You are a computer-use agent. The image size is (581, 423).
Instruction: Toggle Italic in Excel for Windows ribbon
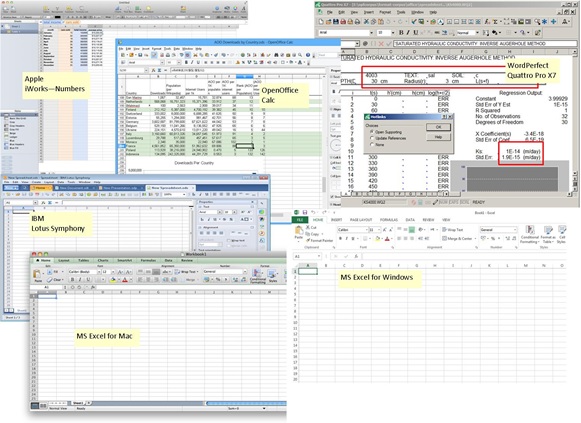[346, 239]
